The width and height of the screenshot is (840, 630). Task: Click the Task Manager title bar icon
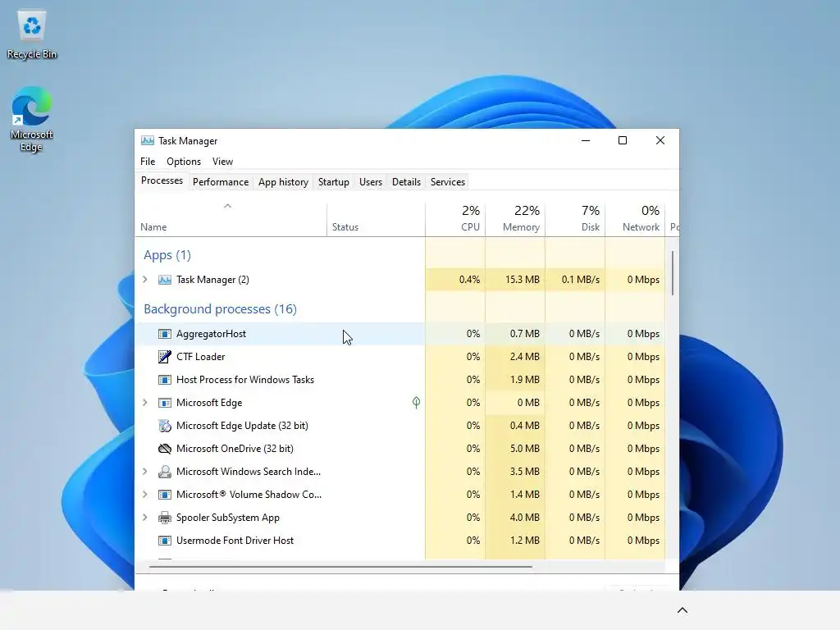tap(148, 140)
